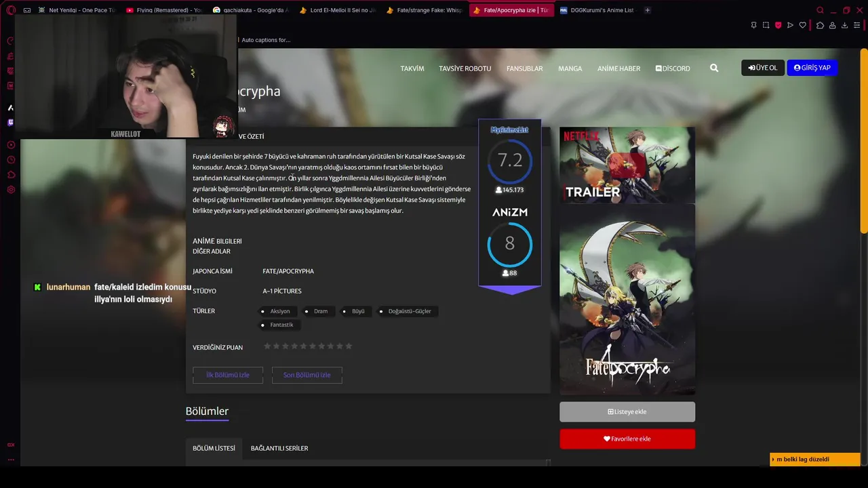
Task: Click the page vertical scrollbar
Action: (863, 142)
